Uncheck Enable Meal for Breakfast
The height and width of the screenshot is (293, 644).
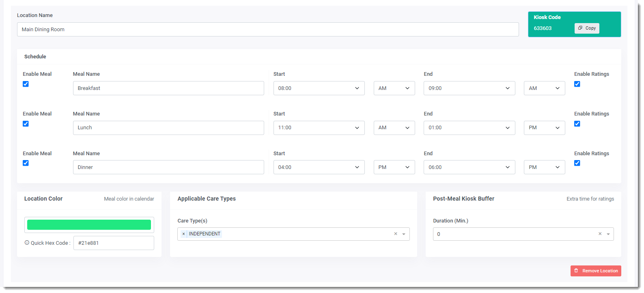point(26,84)
